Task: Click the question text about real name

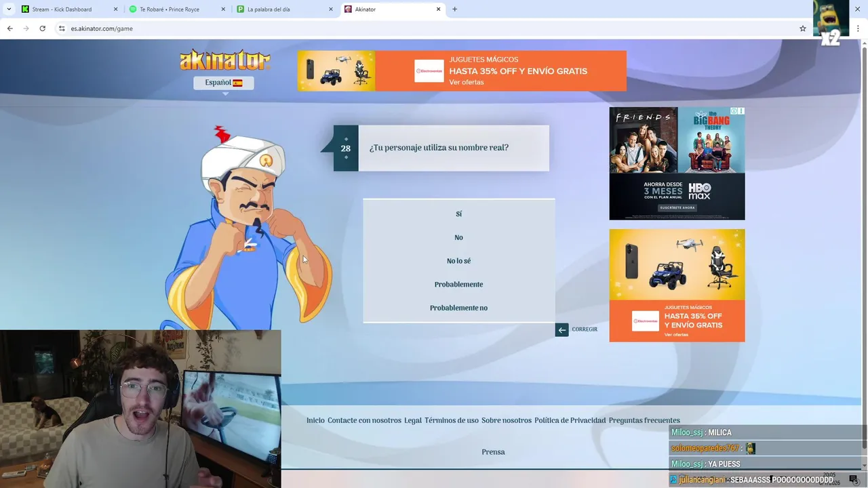Action: pos(439,148)
